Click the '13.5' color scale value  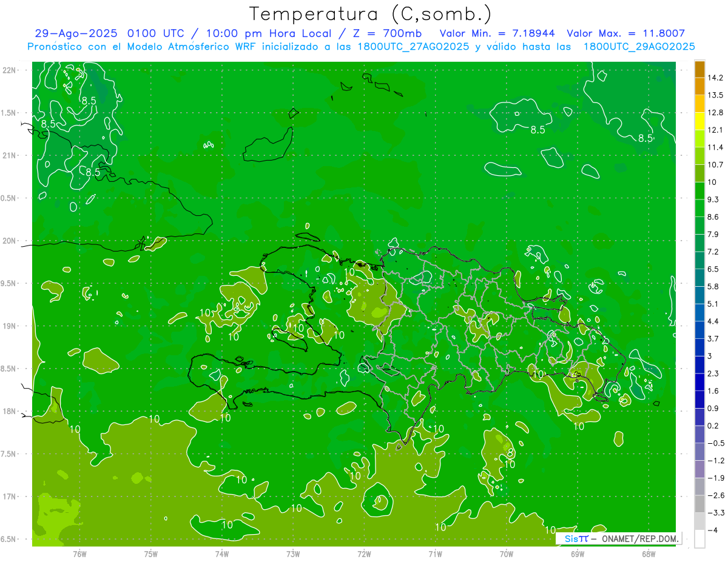coord(715,95)
